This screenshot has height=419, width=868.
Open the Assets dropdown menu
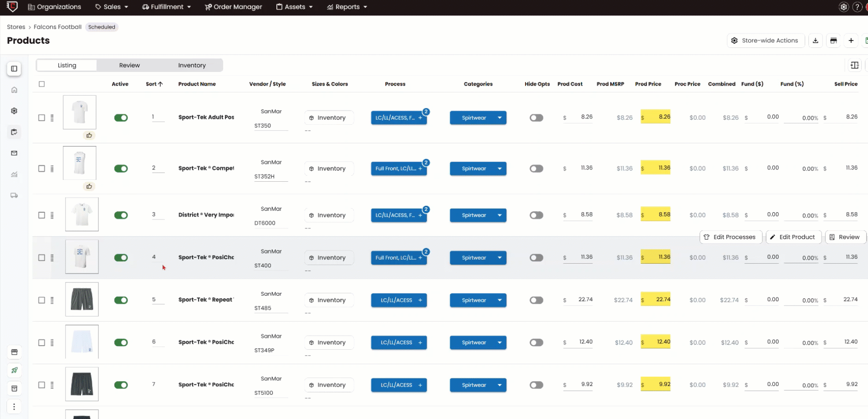[294, 7]
